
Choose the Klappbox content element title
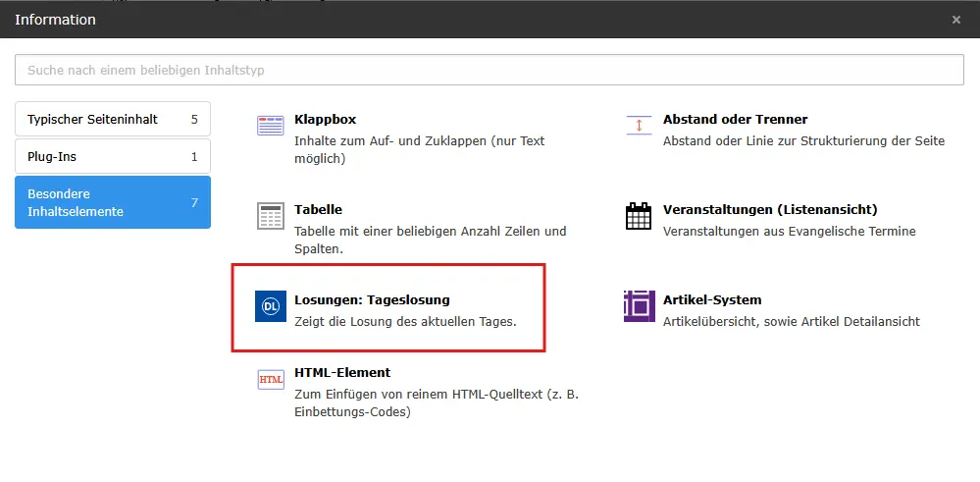point(325,119)
